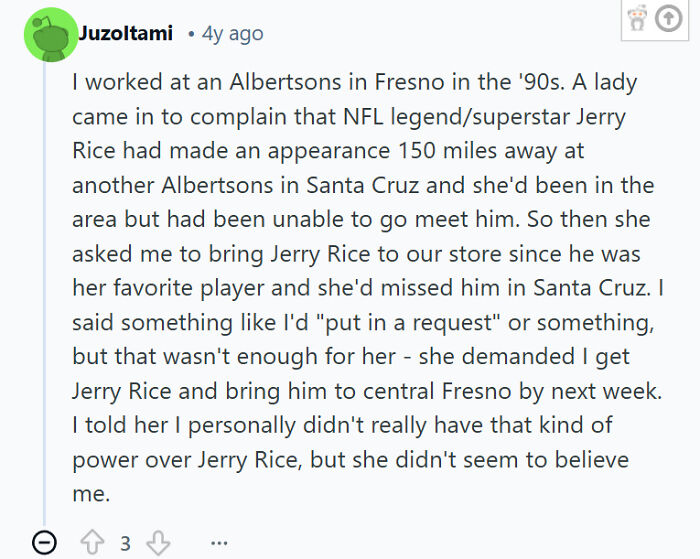
Task: Visit the JuzoItami username profile
Action: pyautogui.click(x=125, y=34)
